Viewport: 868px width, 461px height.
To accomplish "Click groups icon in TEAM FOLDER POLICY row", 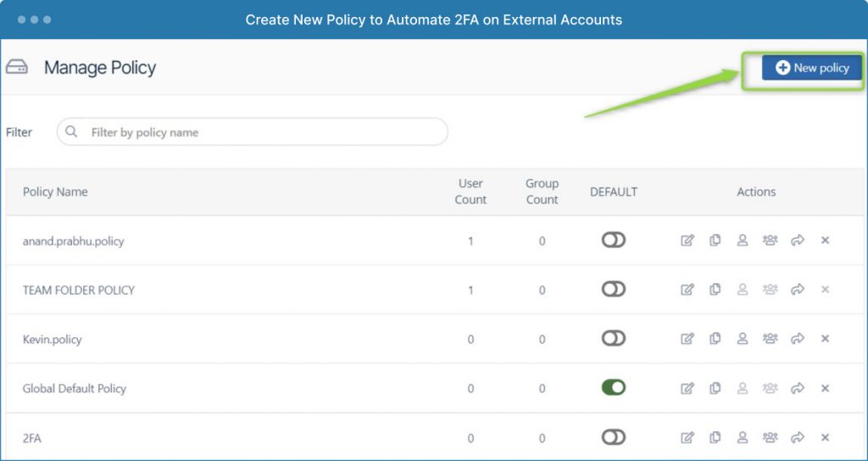I will point(770,290).
